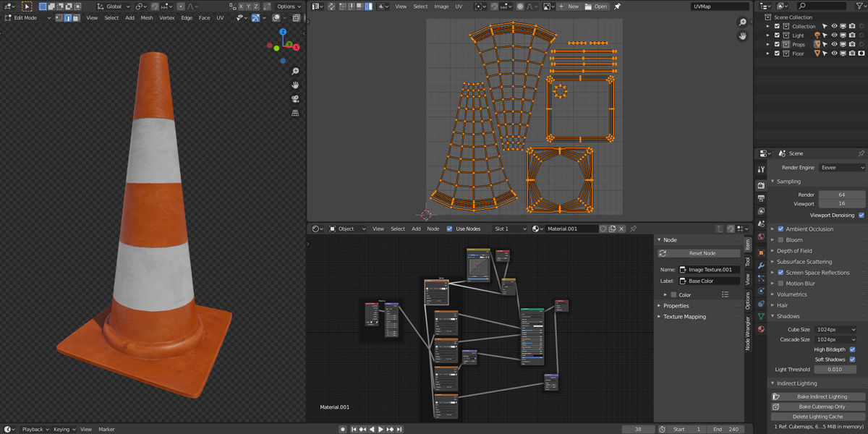Open Render properties tab icon
The image size is (868, 434).
[x=761, y=185]
